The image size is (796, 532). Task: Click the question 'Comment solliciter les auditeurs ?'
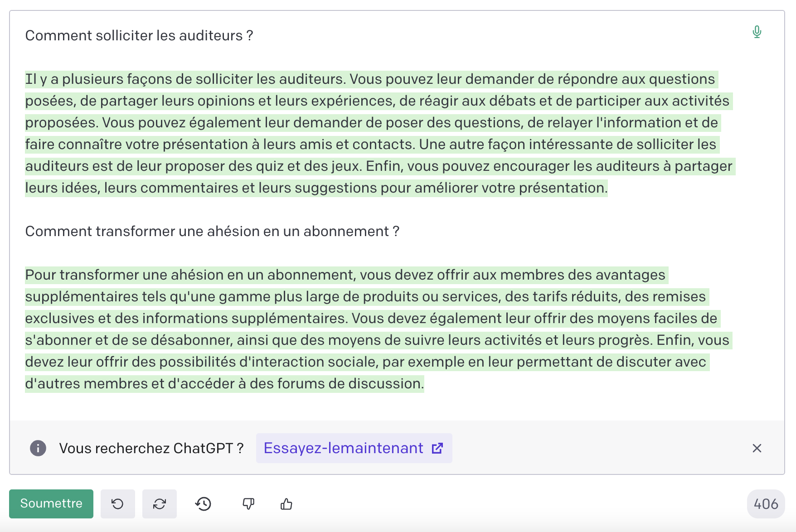click(x=139, y=35)
